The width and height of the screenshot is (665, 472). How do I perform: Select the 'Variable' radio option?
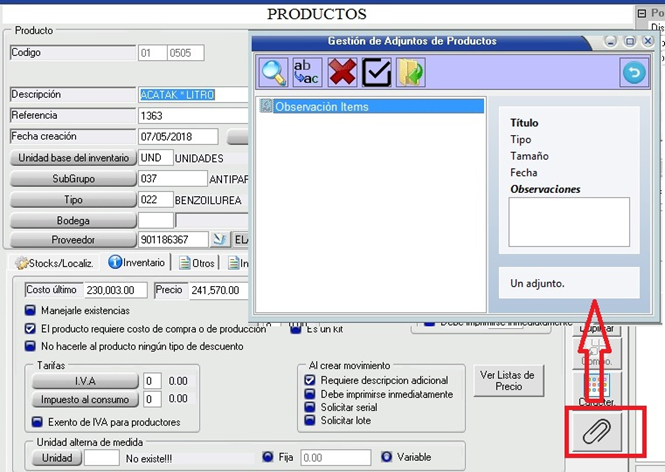pyautogui.click(x=386, y=457)
